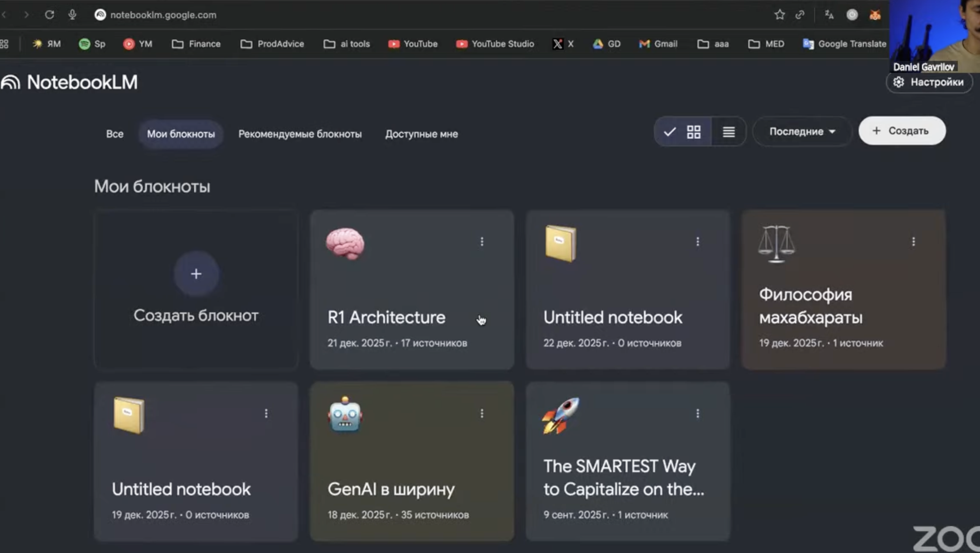Switch to Рекомендуемые блокноты tab
Screen dimensions: 980x553
[x=300, y=134]
